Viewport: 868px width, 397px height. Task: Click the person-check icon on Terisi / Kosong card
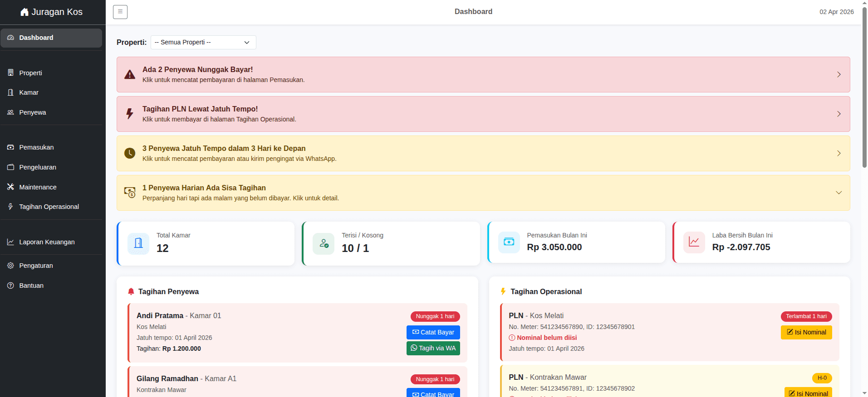[324, 243]
